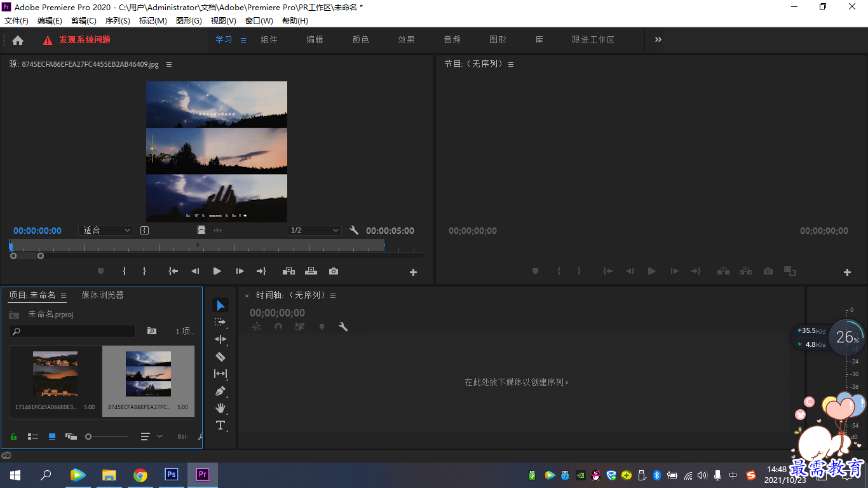The image size is (868, 488).
Task: Click Export Frame camera in Source monitor
Action: pos(334,271)
